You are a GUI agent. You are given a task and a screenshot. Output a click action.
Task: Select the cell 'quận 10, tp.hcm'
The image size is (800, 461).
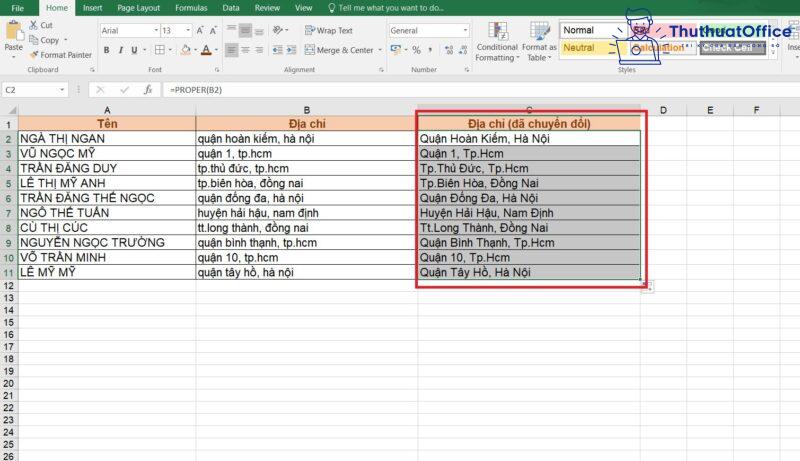[x=307, y=258]
